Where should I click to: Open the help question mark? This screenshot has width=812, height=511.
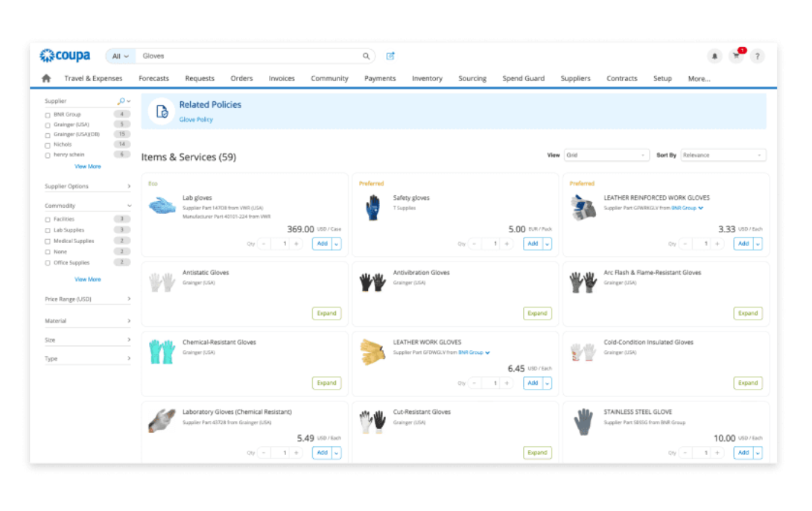pos(757,56)
